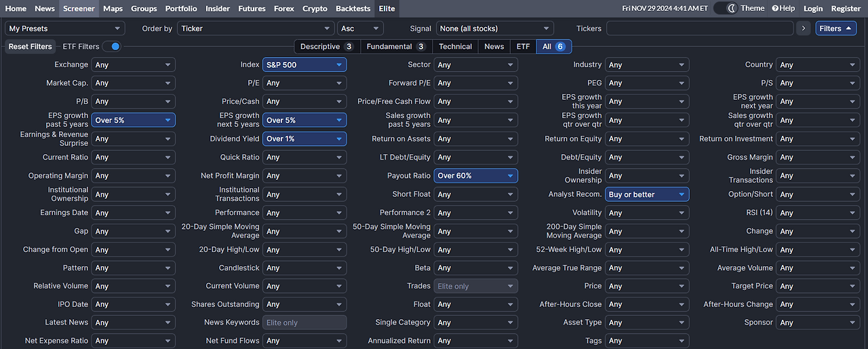This screenshot has width=868, height=349.
Task: Click the News Keywords Elite only field
Action: (x=304, y=323)
